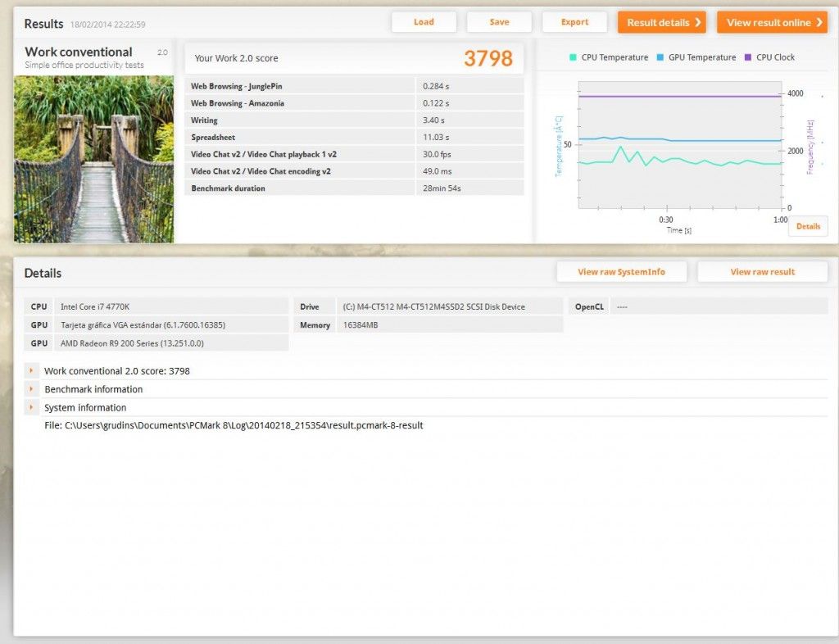This screenshot has height=644, width=839.
Task: Click Tarjeta gráfica VGA estándar GPU entry
Action: click(x=171, y=324)
